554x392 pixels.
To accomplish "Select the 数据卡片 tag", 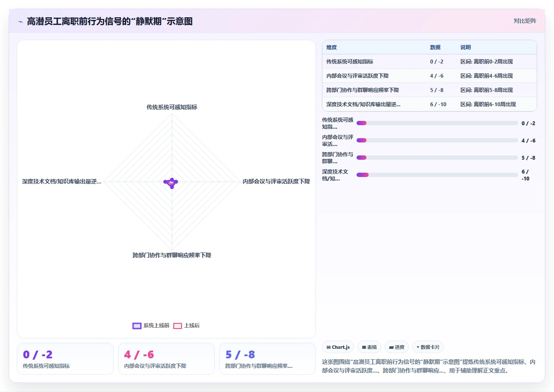I will pos(428,347).
